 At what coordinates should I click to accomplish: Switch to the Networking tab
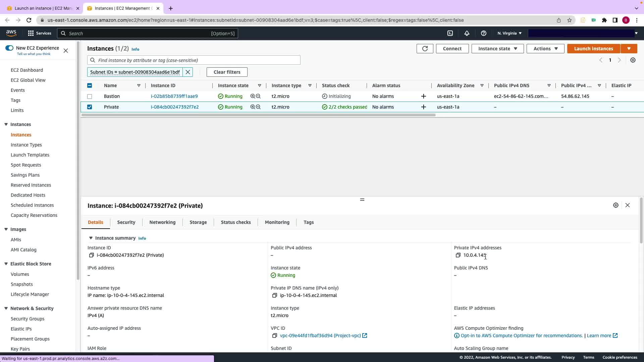coord(162,222)
